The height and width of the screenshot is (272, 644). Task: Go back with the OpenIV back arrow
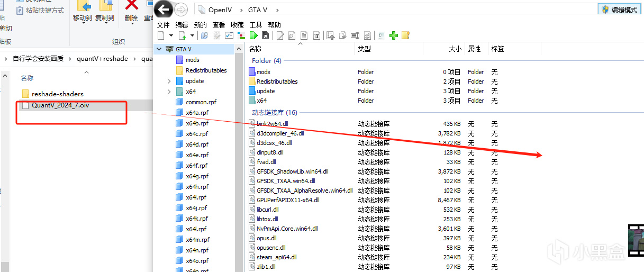point(164,9)
